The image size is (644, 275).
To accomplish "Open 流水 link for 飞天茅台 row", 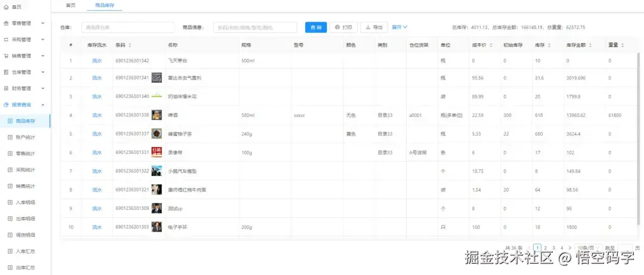I will [97, 60].
